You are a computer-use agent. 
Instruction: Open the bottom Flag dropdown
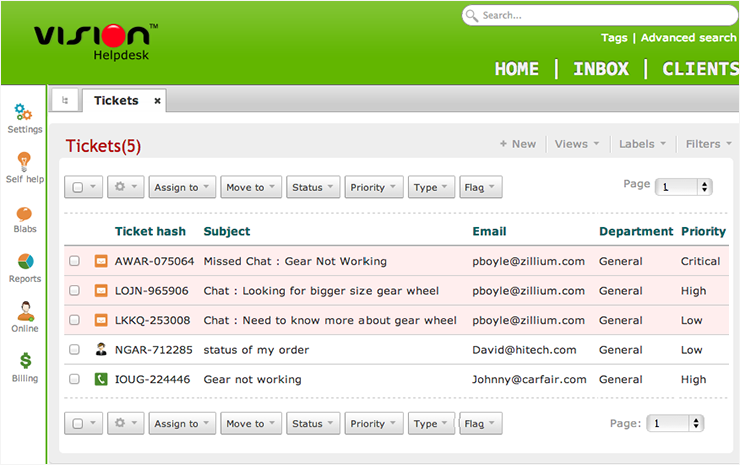[x=480, y=423]
